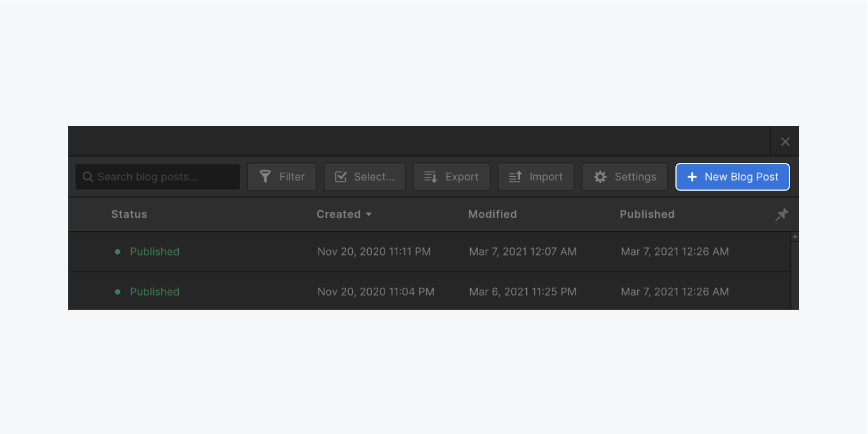Click modified date Mar 7, 2021 12:07 AM

click(x=523, y=251)
